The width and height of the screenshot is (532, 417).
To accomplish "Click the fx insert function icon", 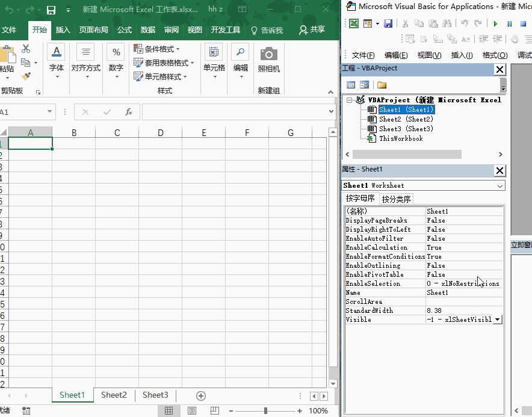I will coord(129,112).
